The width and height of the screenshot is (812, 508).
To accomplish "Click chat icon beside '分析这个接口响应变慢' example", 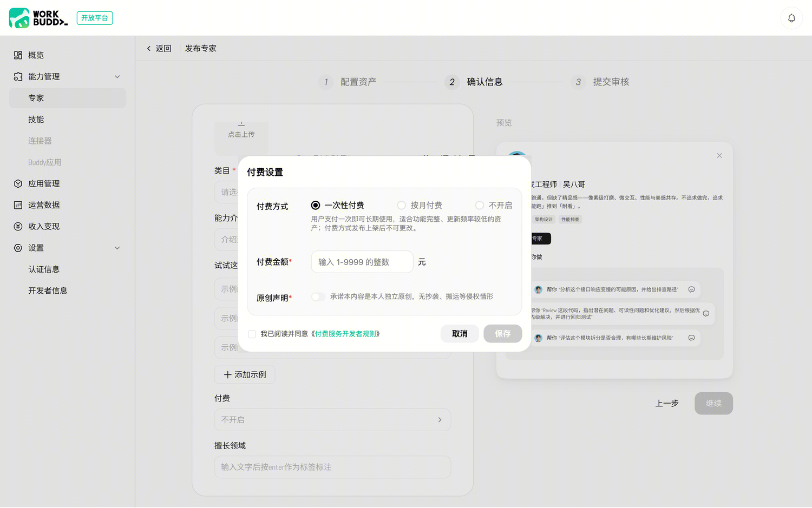I will click(691, 289).
